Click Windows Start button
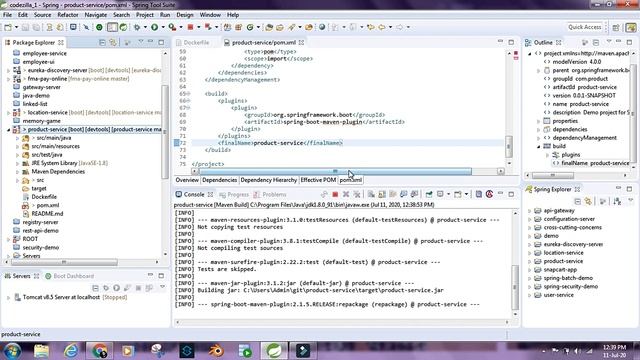The height and width of the screenshot is (360, 640). 12,351
